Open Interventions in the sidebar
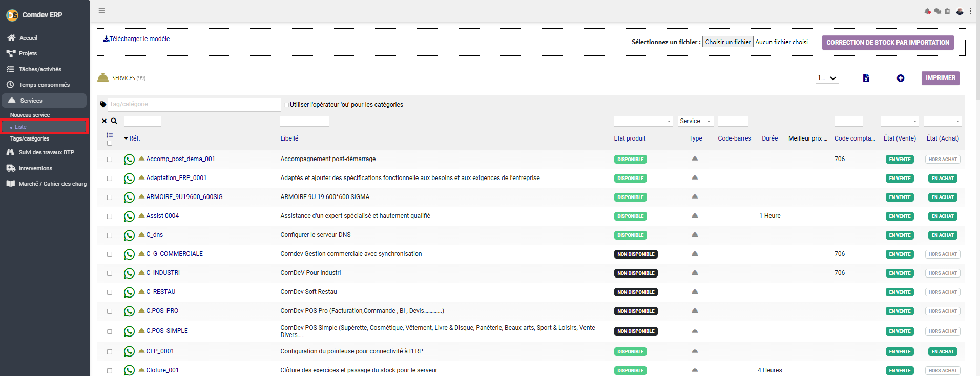The image size is (980, 376). tap(35, 168)
